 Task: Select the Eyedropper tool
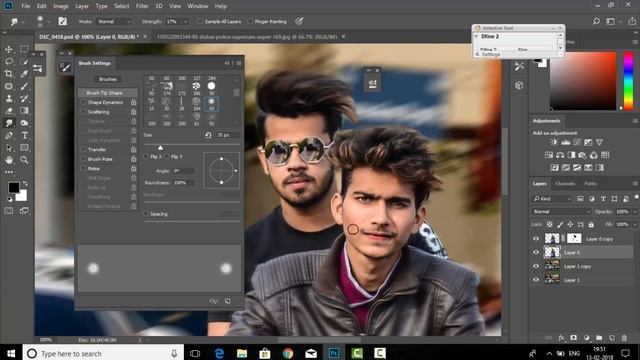[x=24, y=74]
